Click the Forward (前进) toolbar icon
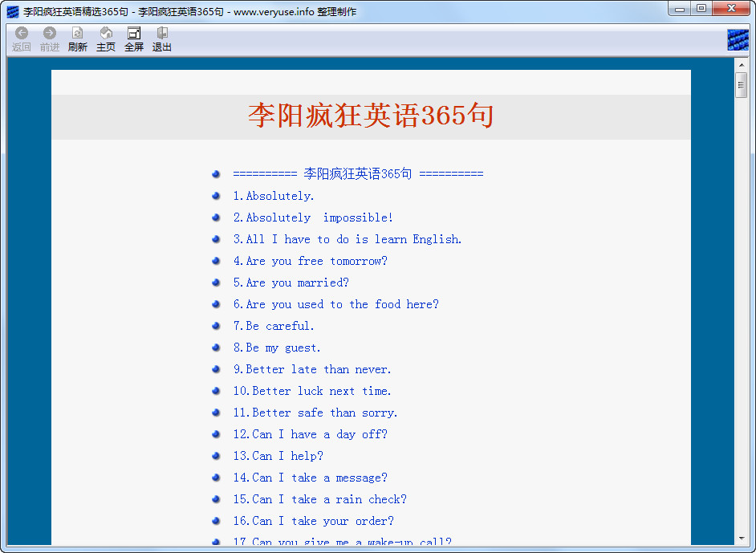The height and width of the screenshot is (553, 756). pyautogui.click(x=49, y=39)
